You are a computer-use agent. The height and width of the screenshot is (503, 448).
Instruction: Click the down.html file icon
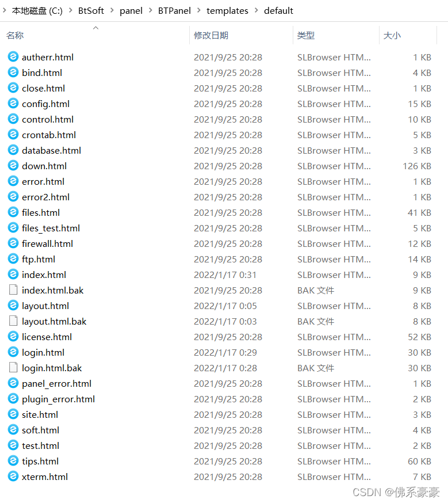(x=13, y=166)
